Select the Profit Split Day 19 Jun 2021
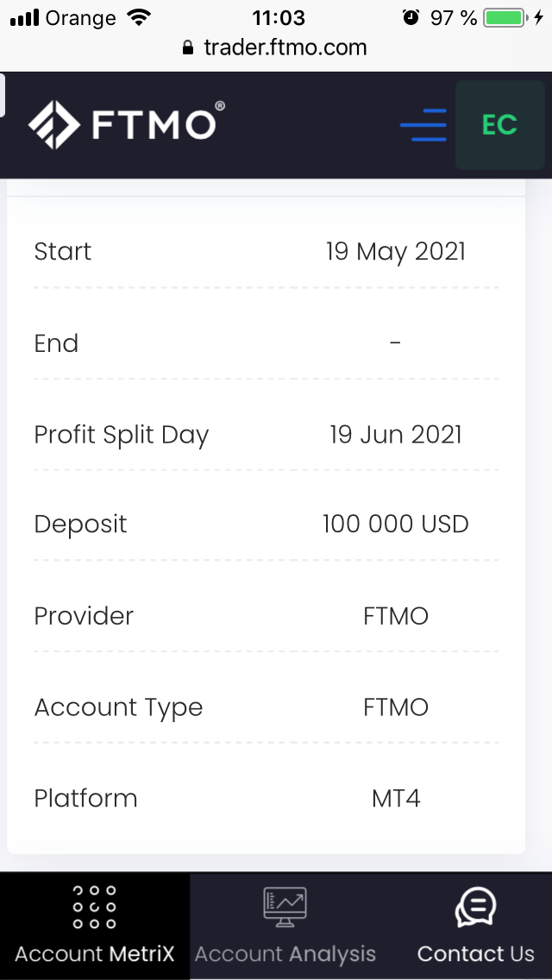Image resolution: width=552 pixels, height=980 pixels. coord(395,434)
